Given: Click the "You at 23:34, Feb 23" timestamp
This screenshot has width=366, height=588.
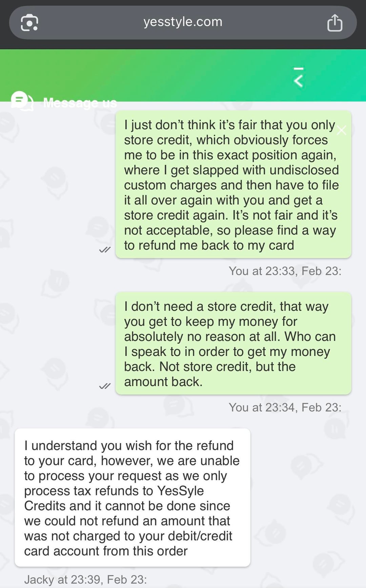Looking at the screenshot, I should (x=285, y=407).
